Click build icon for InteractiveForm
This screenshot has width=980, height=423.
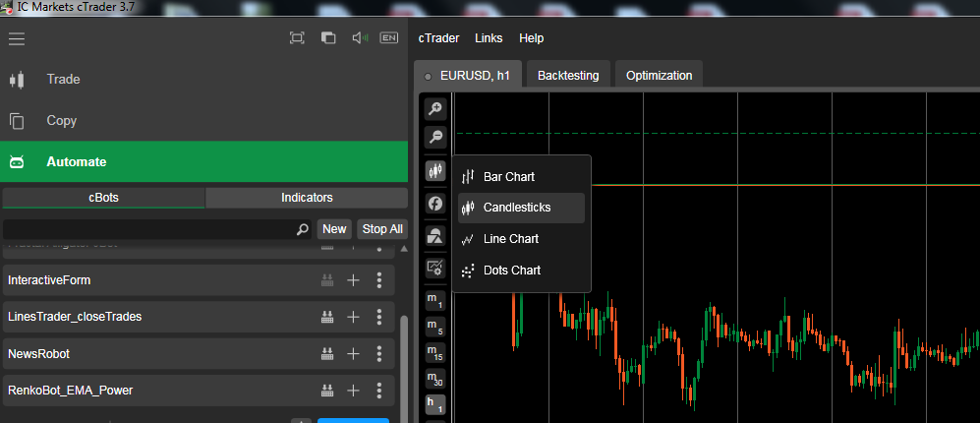pyautogui.click(x=327, y=280)
